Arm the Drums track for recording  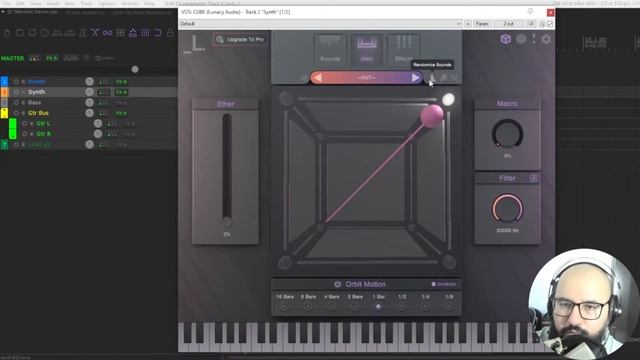tap(16, 82)
